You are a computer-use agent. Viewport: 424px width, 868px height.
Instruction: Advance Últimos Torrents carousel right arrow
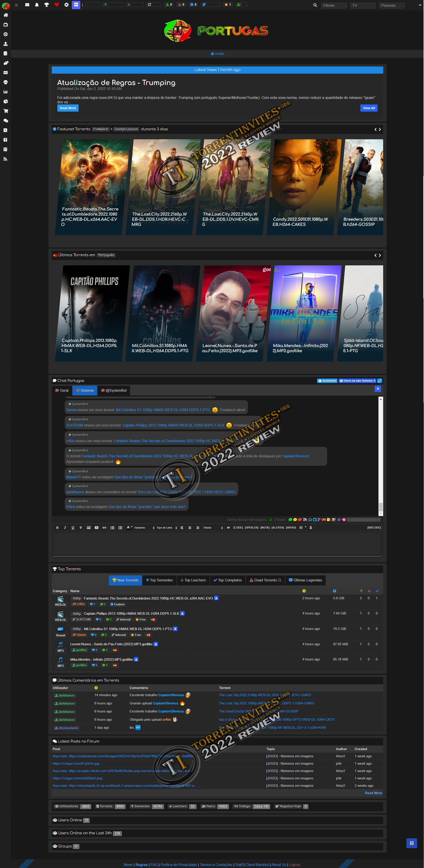coord(380,255)
